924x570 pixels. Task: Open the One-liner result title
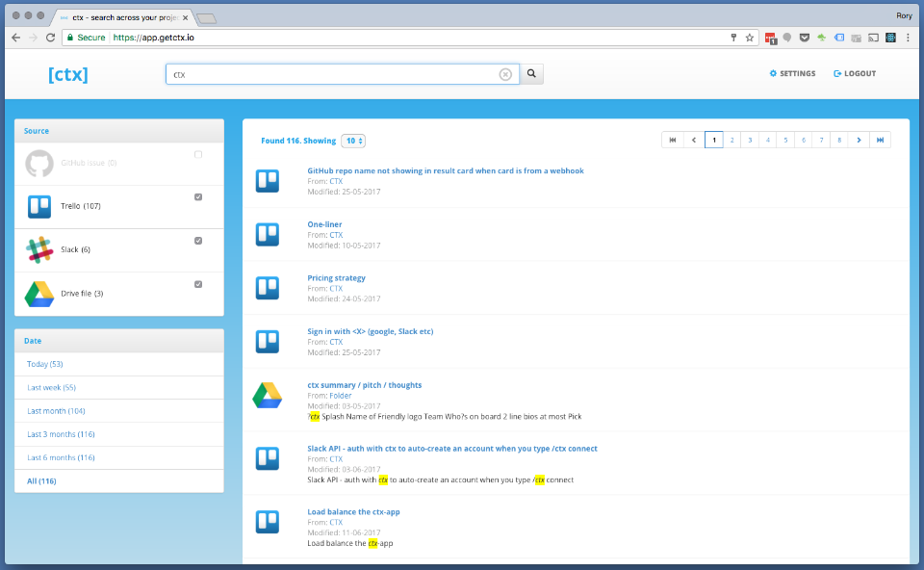pyautogui.click(x=324, y=224)
